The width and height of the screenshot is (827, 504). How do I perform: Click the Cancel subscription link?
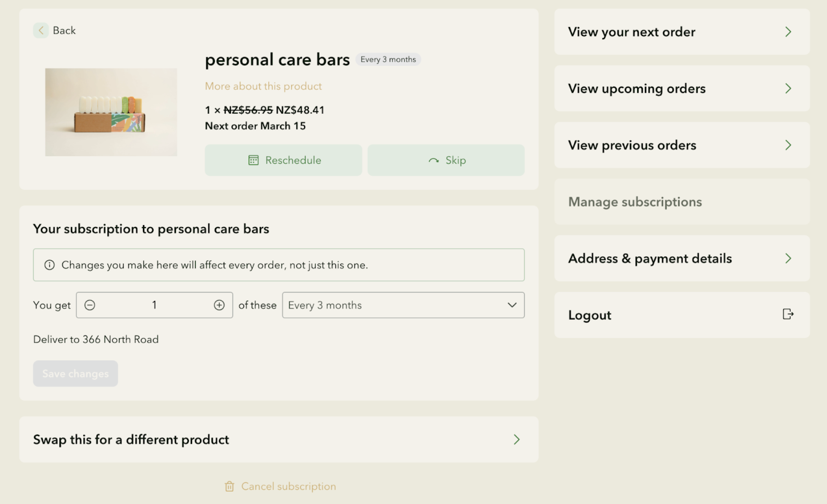click(x=289, y=487)
